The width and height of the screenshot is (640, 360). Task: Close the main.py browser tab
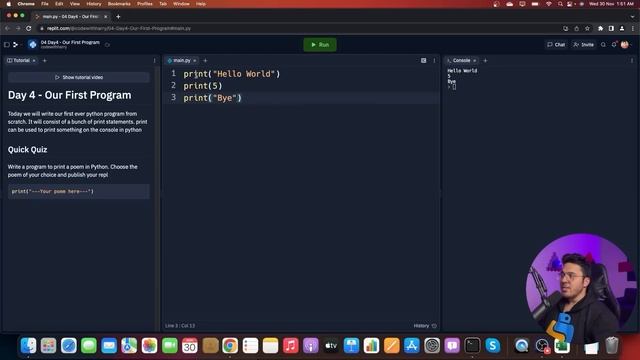(105, 16)
